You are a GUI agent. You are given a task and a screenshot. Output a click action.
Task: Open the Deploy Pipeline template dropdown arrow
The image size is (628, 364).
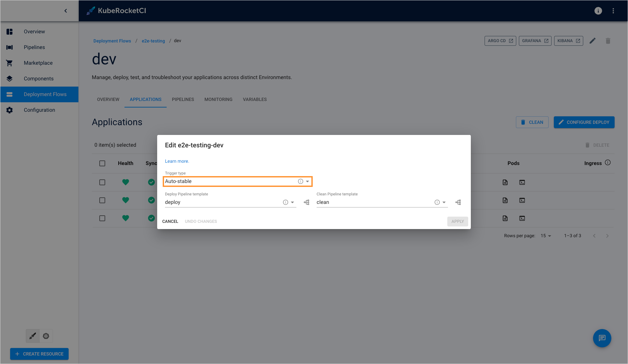coord(292,202)
